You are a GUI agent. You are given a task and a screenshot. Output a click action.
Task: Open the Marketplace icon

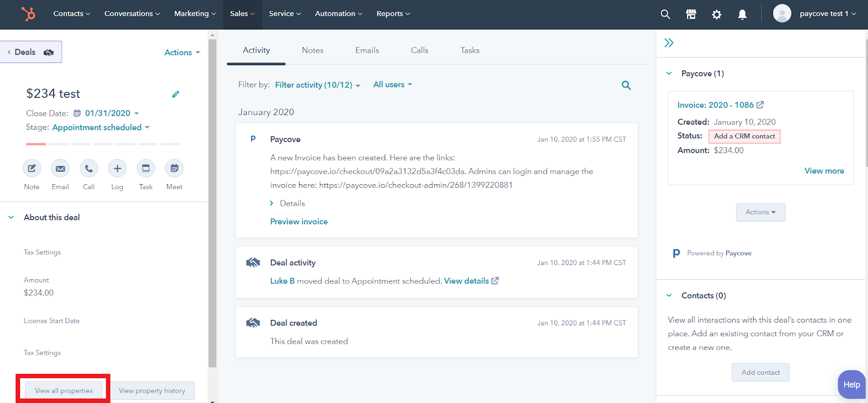tap(691, 14)
